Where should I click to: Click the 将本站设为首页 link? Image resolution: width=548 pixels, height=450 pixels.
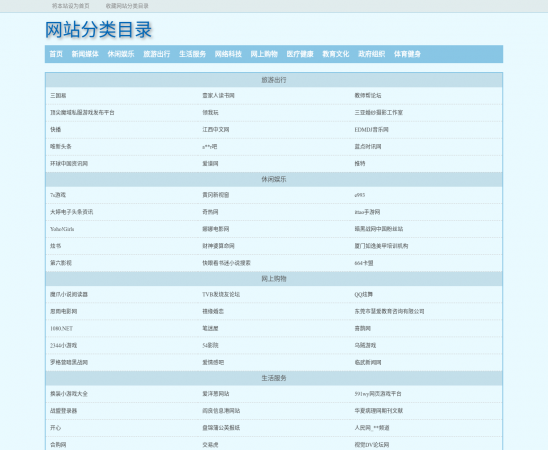71,6
